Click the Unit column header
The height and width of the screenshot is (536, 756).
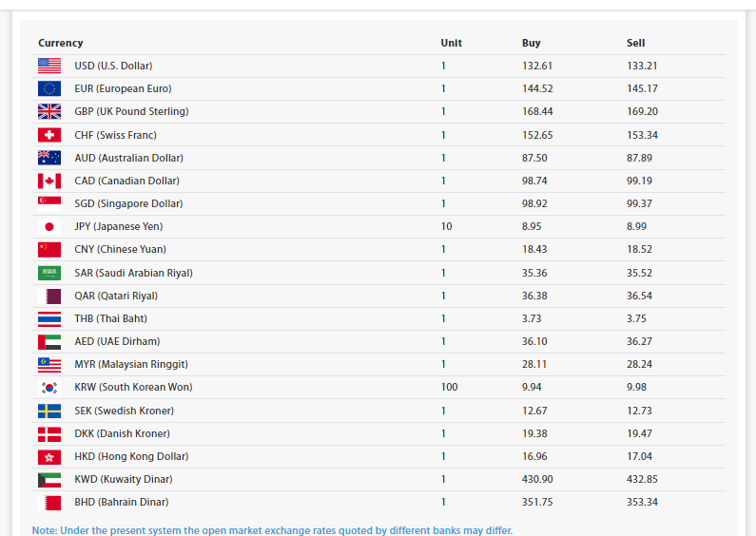point(452,43)
